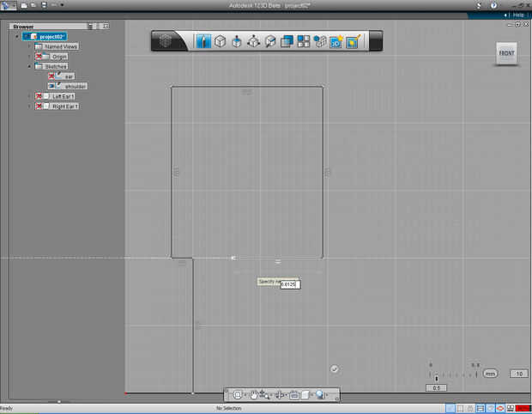Viewport: 532px width, 414px height.
Task: Open the dark wireframe cube menu
Action: [x=166, y=41]
